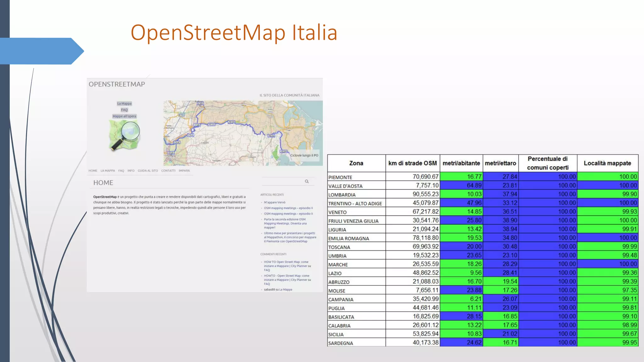Image resolution: width=644 pixels, height=362 pixels.
Task: Select the LOMBARDIA row label
Action: point(342,195)
